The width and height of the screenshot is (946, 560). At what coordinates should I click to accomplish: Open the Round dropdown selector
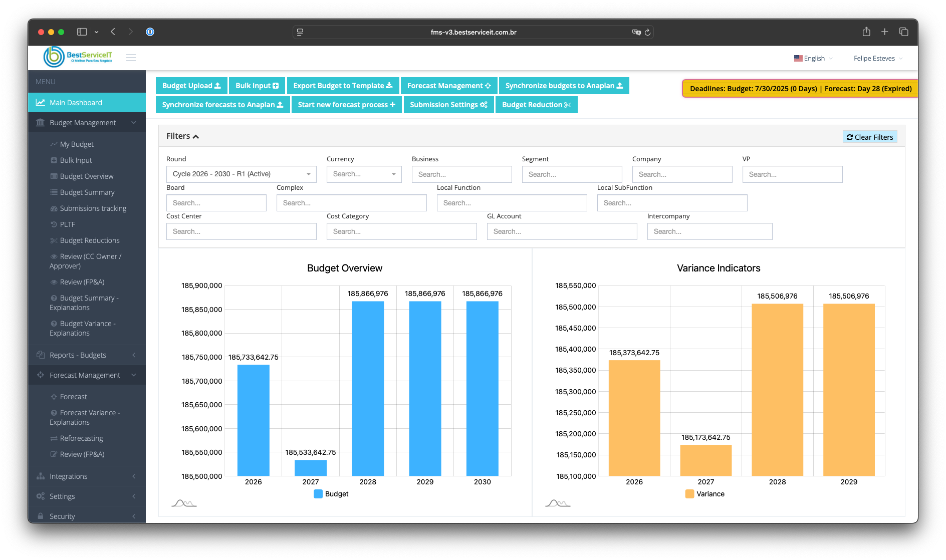point(241,174)
